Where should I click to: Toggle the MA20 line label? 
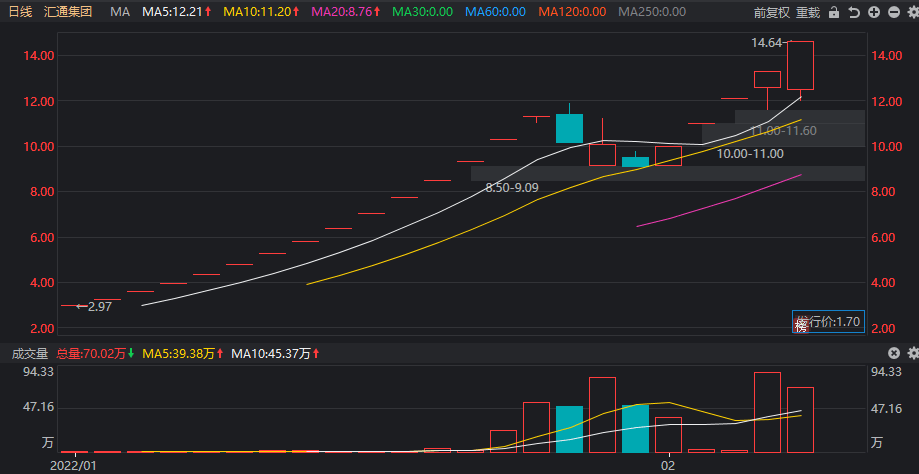[345, 12]
